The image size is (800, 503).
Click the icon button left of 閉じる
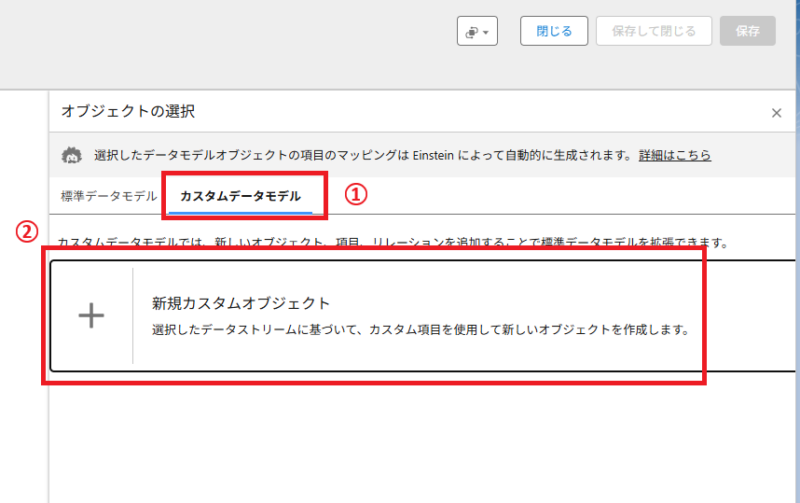click(470, 31)
